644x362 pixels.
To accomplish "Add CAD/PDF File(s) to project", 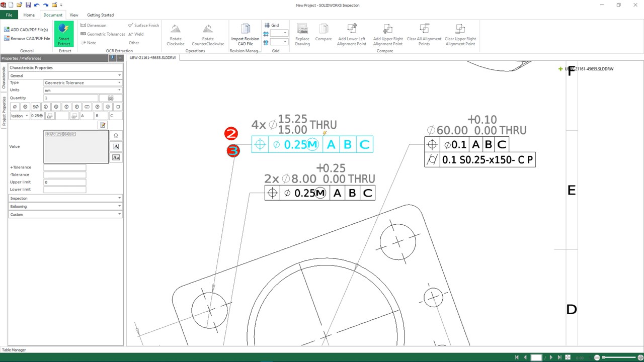I will pyautogui.click(x=26, y=30).
